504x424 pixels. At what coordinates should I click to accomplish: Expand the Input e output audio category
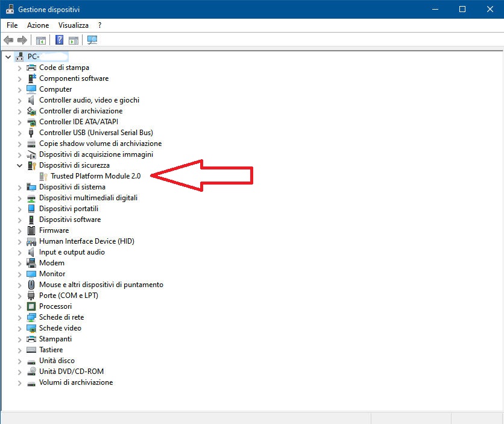click(x=20, y=253)
